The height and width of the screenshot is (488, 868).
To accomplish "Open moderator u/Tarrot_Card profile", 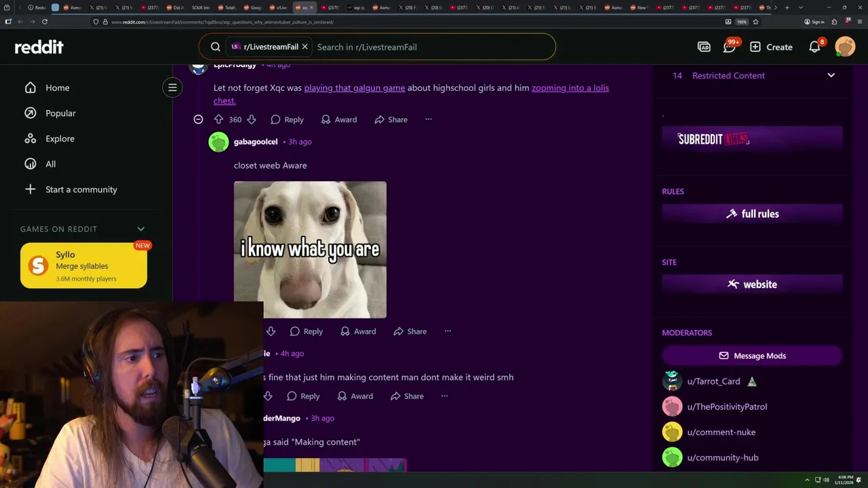I will [713, 382].
